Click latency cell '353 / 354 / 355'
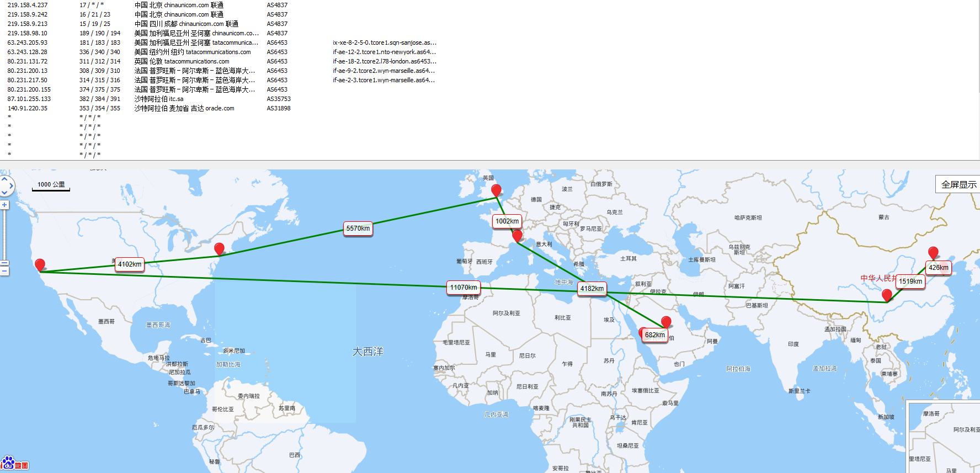The image size is (980, 473). click(100, 108)
